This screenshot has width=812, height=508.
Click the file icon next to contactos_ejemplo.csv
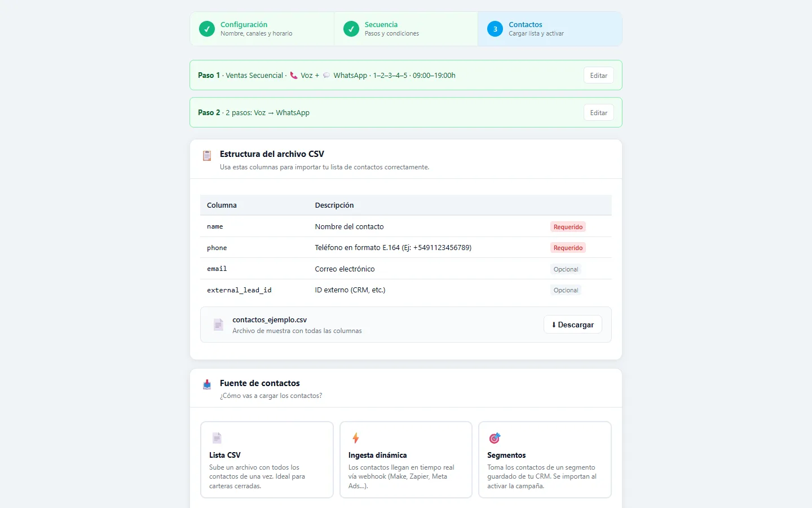[x=218, y=325]
